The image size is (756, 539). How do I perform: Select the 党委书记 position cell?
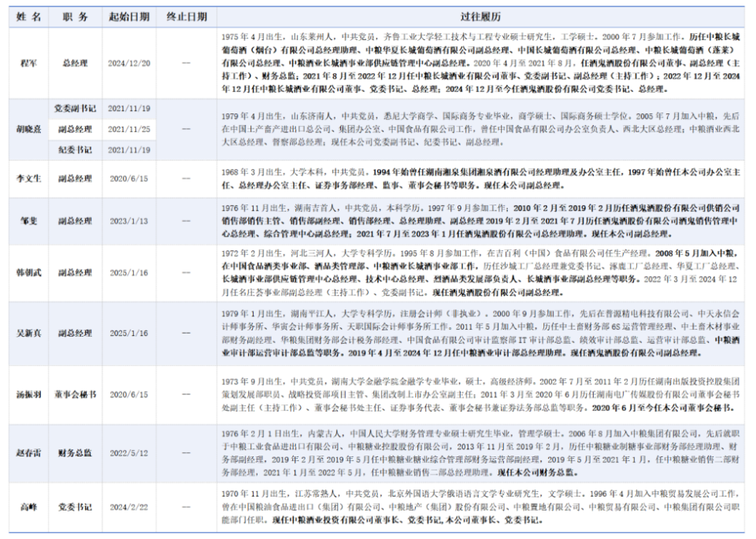[x=76, y=508]
